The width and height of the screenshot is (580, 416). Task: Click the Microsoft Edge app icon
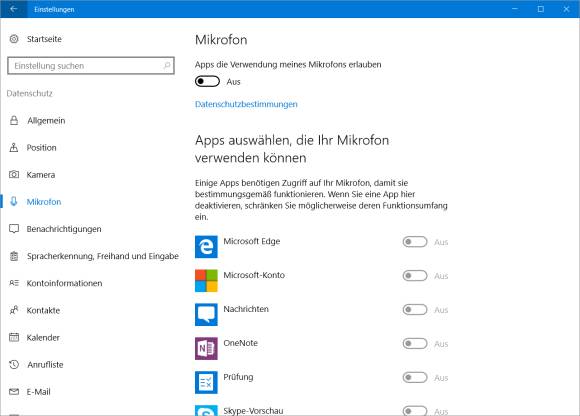(x=206, y=246)
